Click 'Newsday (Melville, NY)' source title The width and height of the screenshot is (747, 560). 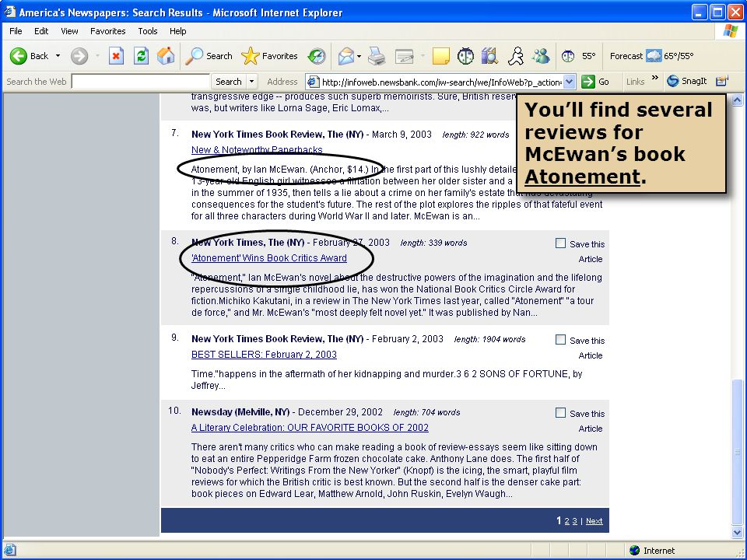point(240,412)
